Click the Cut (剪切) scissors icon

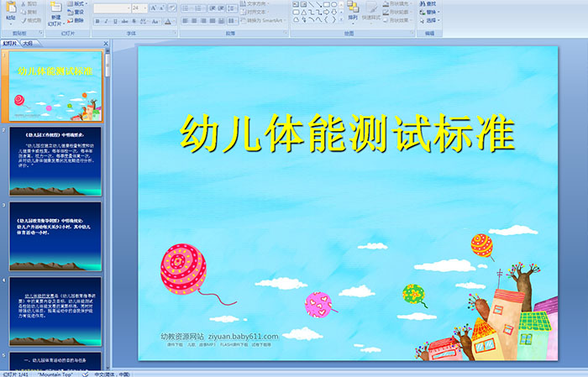[24, 4]
